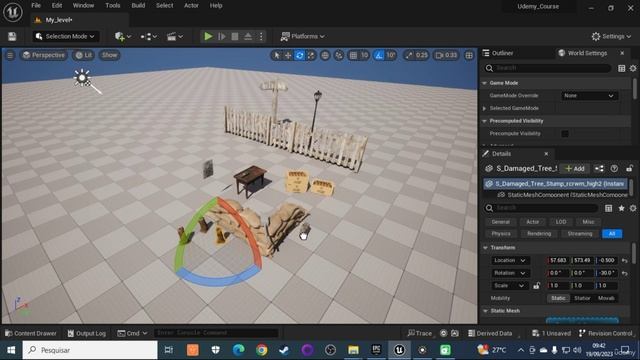
Task: Set Mobility to Movable
Action: point(606,298)
